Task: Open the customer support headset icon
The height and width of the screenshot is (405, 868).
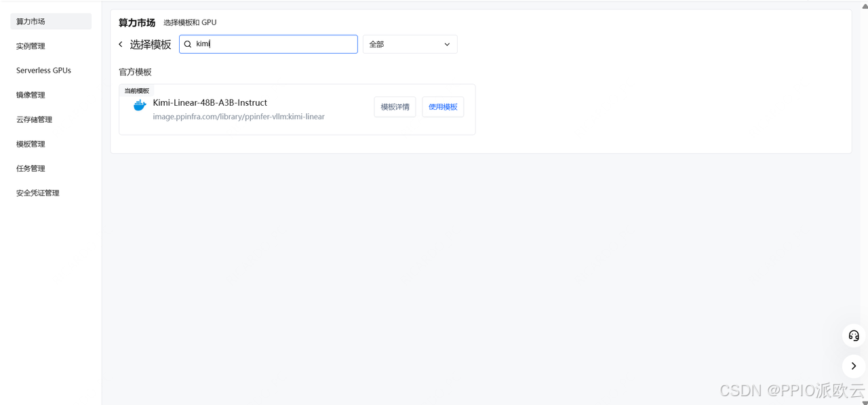Action: pyautogui.click(x=854, y=336)
